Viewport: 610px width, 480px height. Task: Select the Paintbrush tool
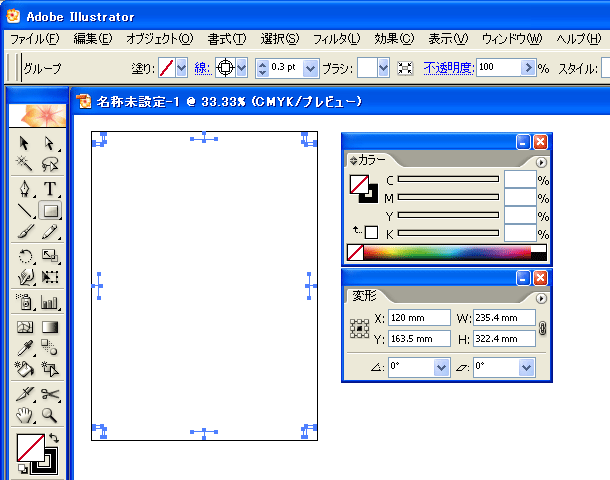25,231
